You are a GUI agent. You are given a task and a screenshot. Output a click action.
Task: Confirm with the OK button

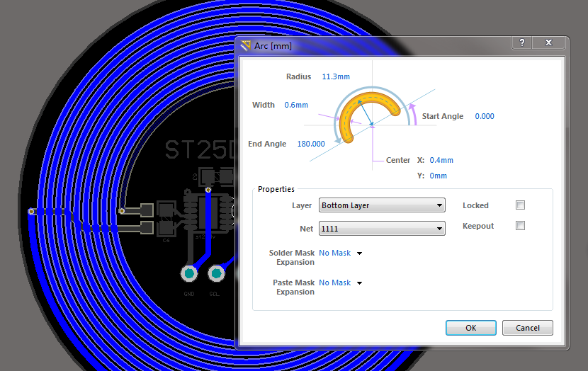(x=470, y=328)
